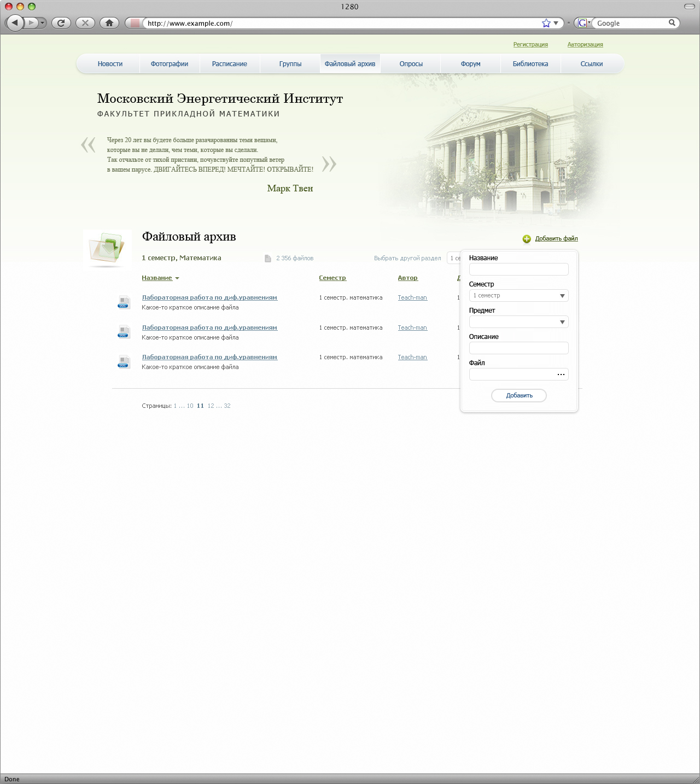Visit the Форум tab
This screenshot has height=784, width=700.
coord(471,64)
